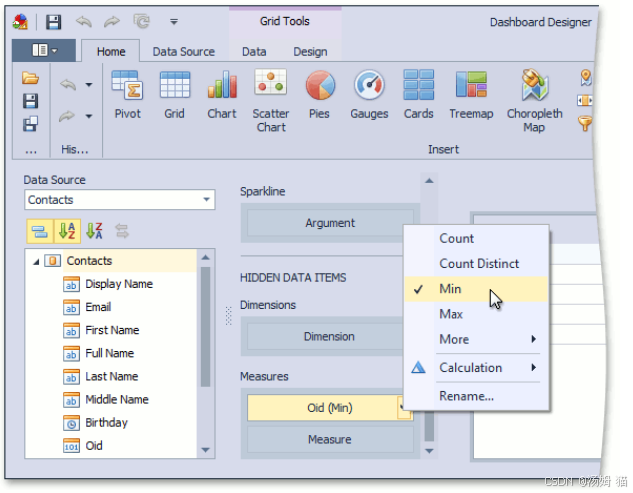Image resolution: width=633 pixels, height=493 pixels.
Task: Open the application menu button dropdown
Action: pyautogui.click(x=44, y=50)
